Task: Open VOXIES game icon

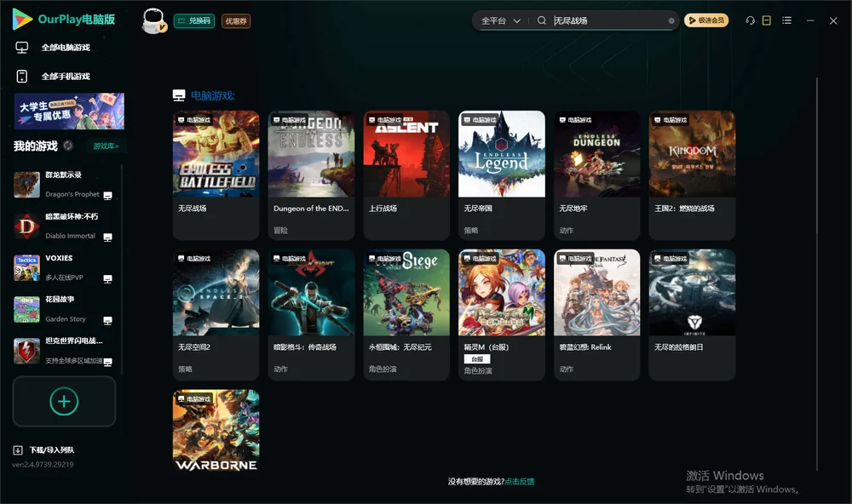Action: 26,267
